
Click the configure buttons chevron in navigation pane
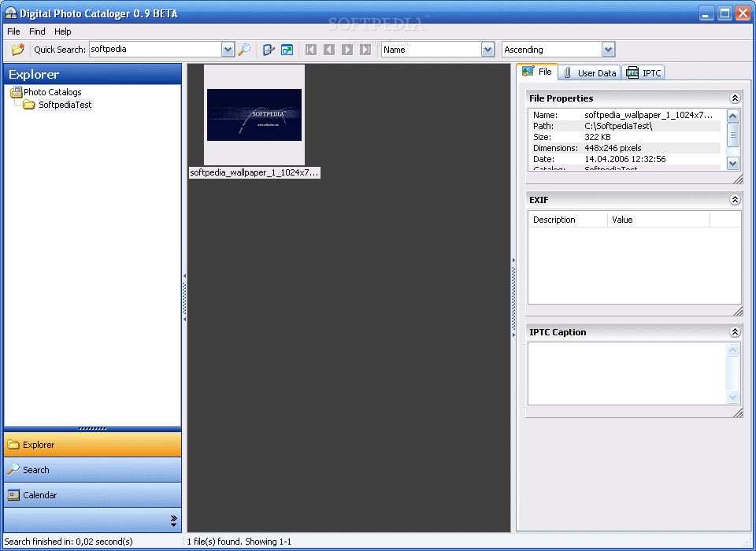(173, 520)
